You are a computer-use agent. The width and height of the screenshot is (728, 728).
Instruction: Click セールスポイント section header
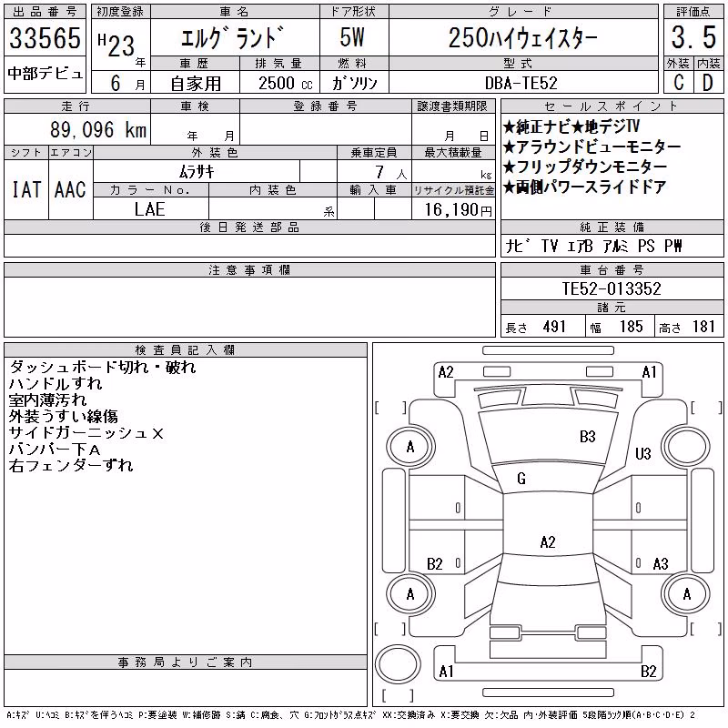click(x=612, y=106)
